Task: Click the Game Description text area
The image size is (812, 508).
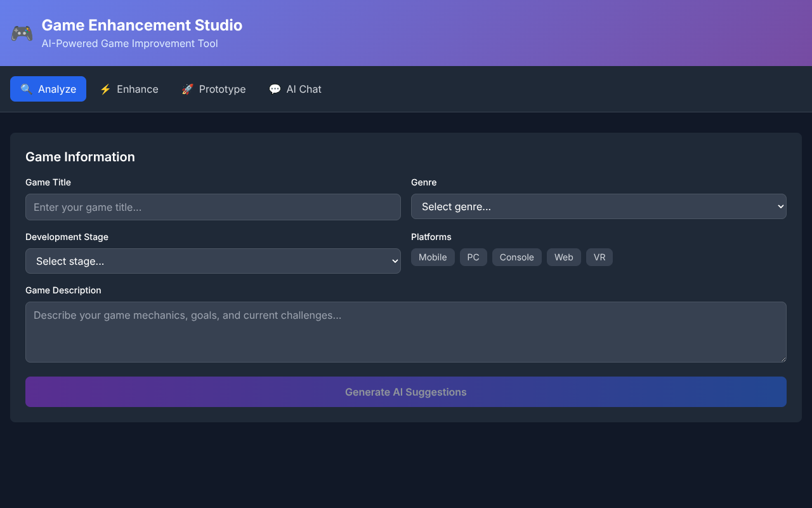Action: click(x=405, y=331)
